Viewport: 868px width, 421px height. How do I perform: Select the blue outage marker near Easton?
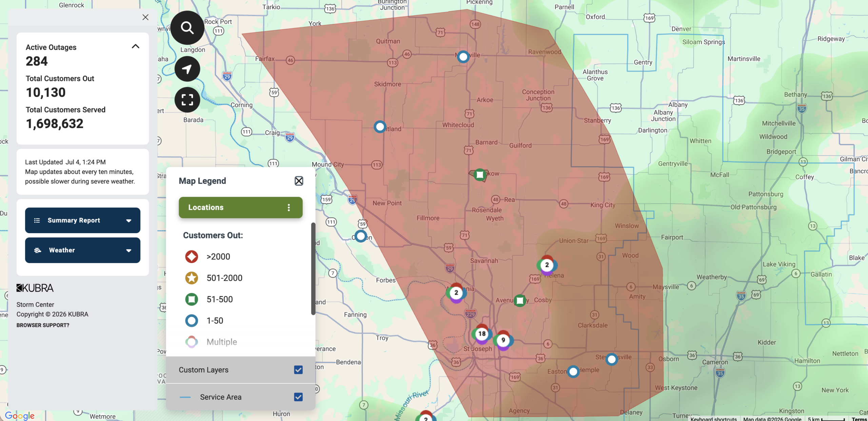pyautogui.click(x=573, y=372)
